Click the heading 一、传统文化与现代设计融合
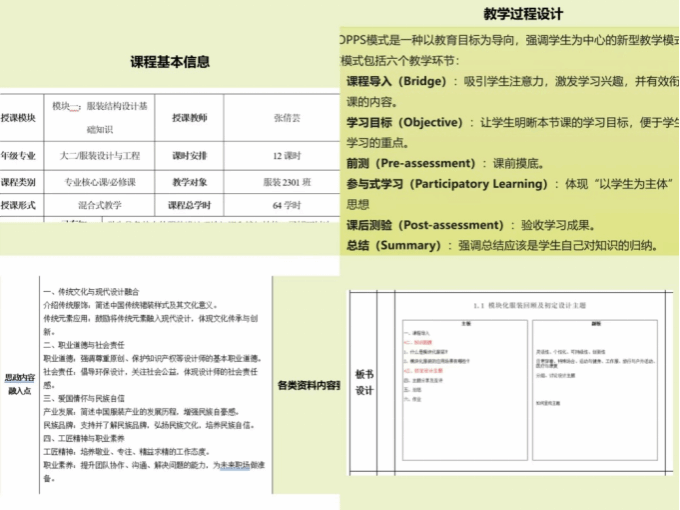 pos(91,292)
